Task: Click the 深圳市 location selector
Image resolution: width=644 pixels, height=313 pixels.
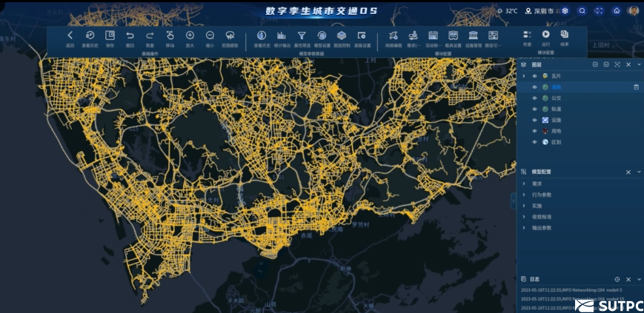Action: click(x=540, y=11)
